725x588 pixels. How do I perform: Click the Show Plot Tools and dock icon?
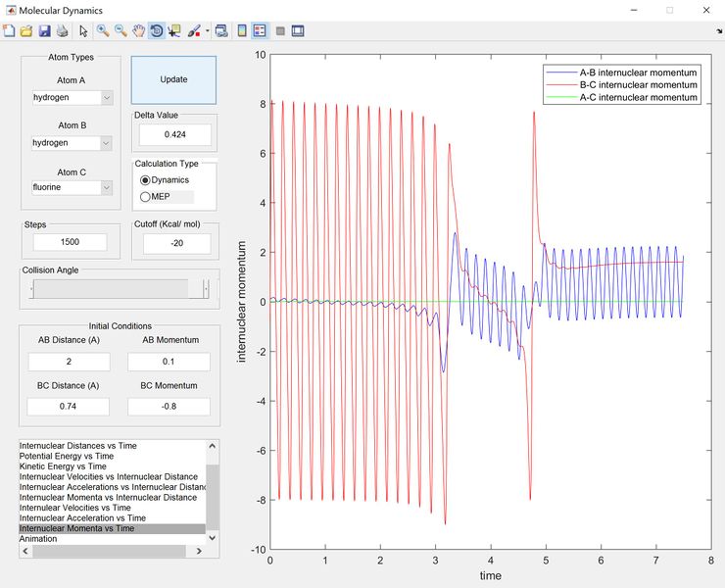click(x=298, y=31)
